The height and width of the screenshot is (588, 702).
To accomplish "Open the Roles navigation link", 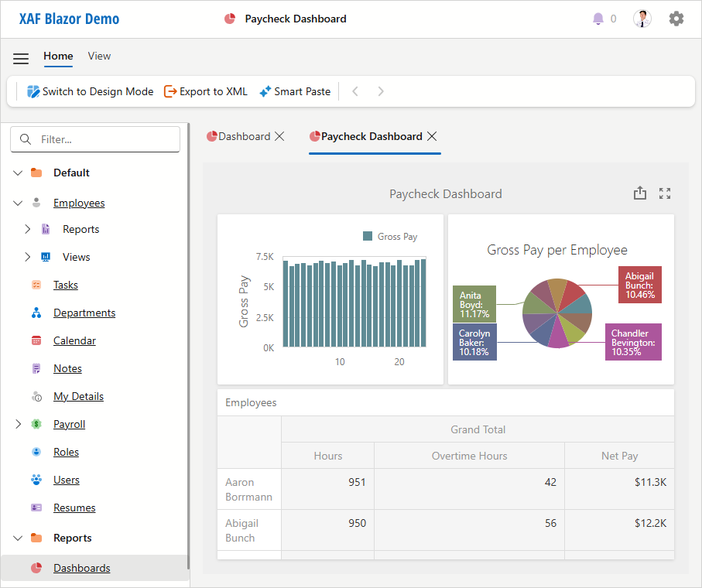I will tap(66, 452).
